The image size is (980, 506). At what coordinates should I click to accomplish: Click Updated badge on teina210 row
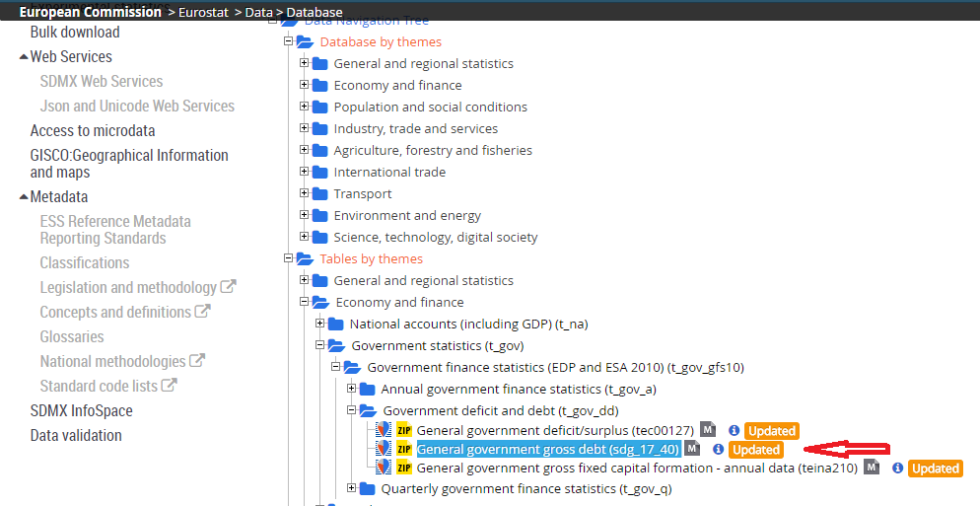pos(936,469)
